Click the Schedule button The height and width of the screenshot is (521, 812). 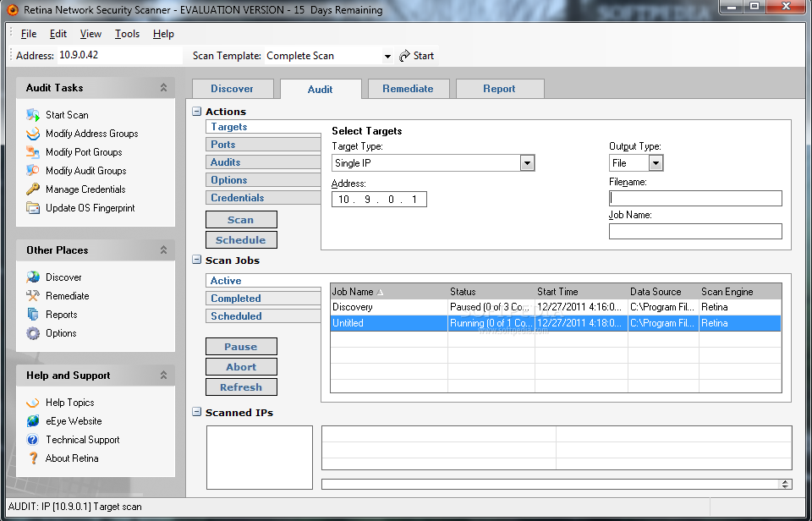point(241,240)
